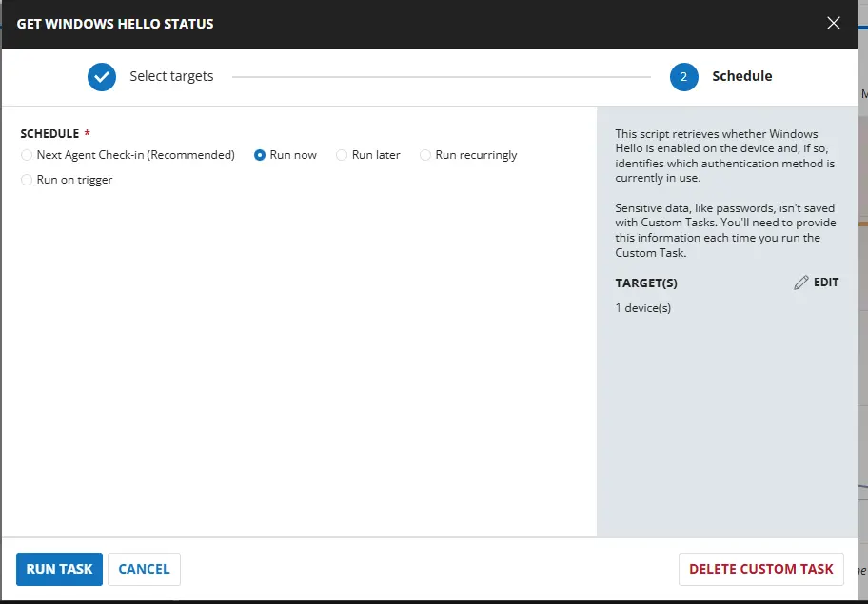Image resolution: width=868 pixels, height=604 pixels.
Task: Choose the Run on trigger option
Action: [27, 180]
